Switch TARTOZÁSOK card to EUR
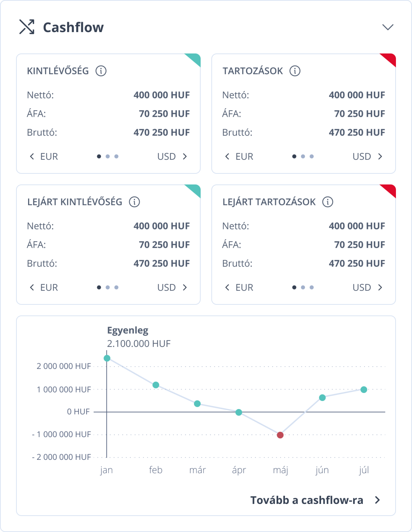The width and height of the screenshot is (412, 532). (244, 156)
